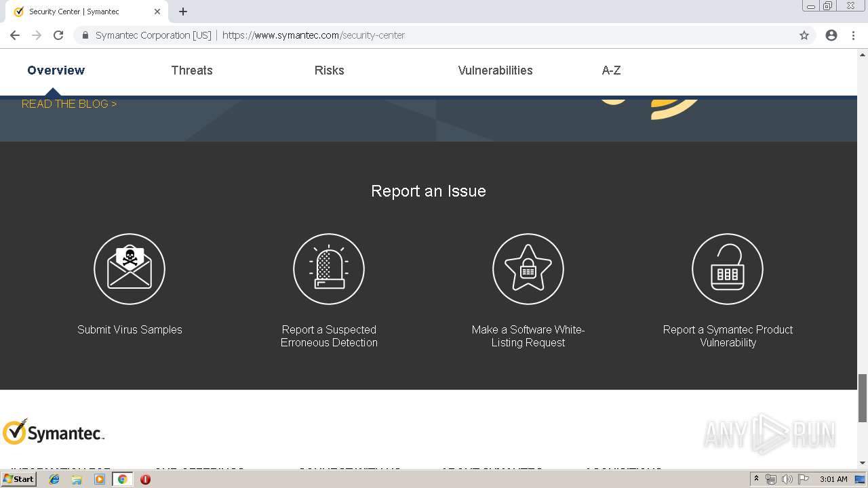Open the file explorer taskbar icon
The image size is (868, 488).
77,479
